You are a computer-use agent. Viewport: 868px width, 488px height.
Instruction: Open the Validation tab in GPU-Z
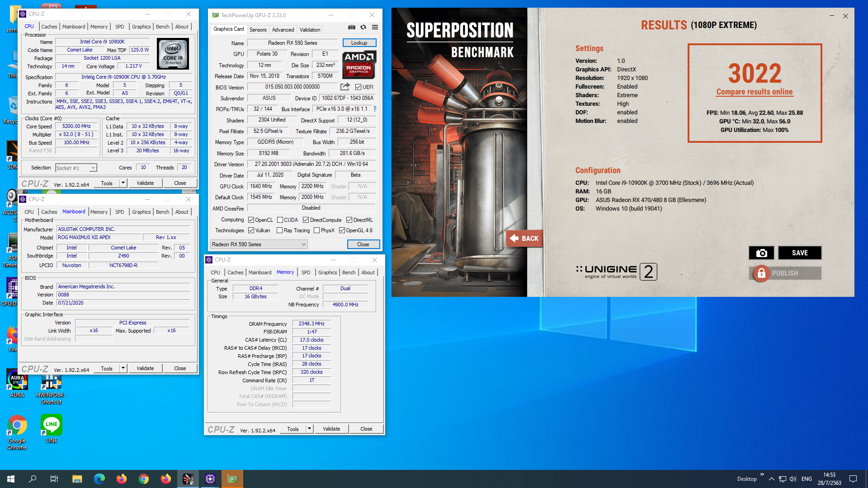[310, 30]
